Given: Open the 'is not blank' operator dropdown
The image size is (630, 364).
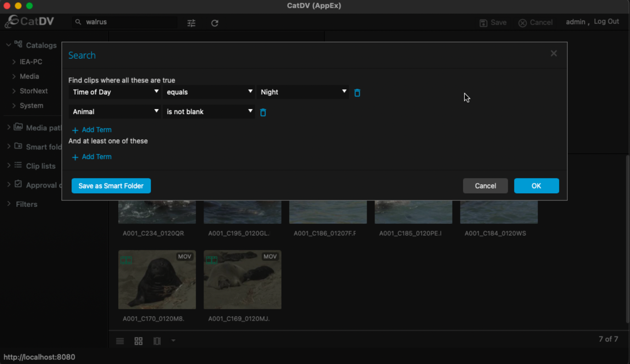Looking at the screenshot, I should click(x=208, y=112).
